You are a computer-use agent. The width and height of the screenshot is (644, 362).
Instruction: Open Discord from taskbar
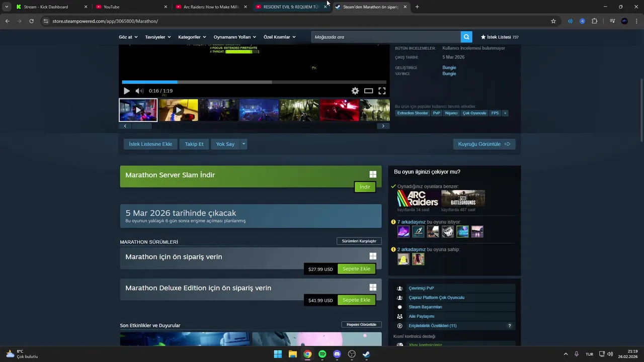coord(337,354)
